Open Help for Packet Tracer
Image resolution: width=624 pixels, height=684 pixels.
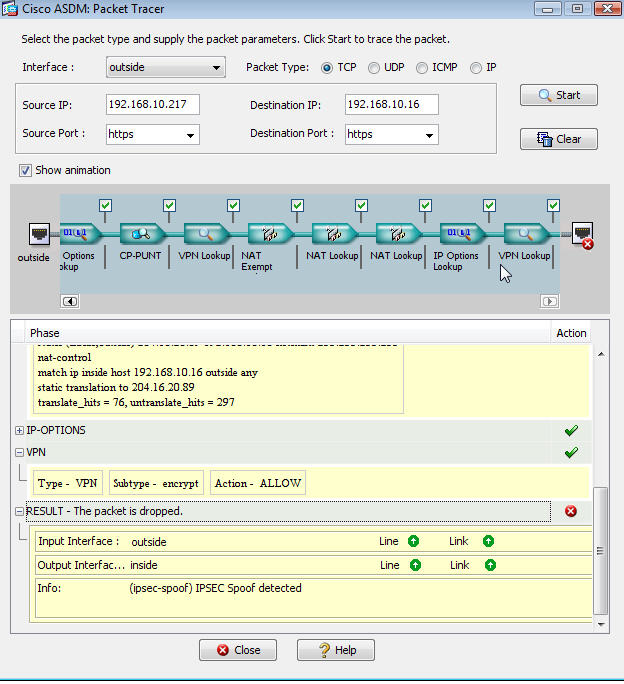click(x=336, y=650)
